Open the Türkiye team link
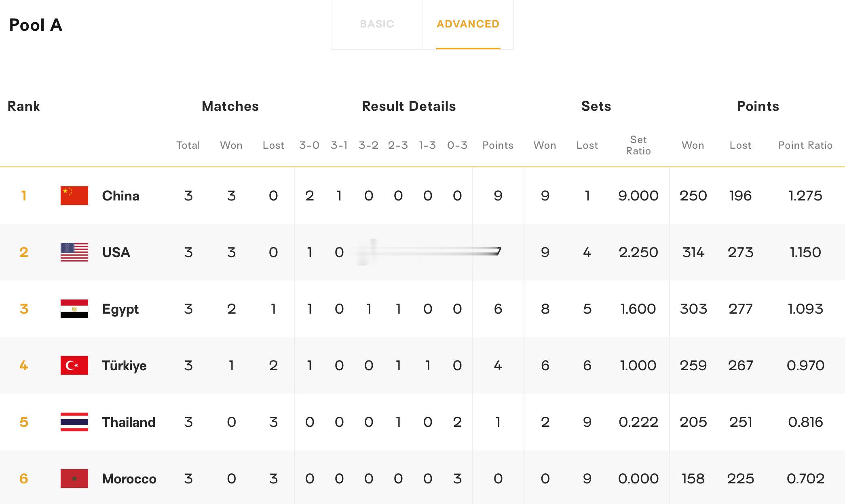This screenshot has width=845, height=504. tap(125, 366)
